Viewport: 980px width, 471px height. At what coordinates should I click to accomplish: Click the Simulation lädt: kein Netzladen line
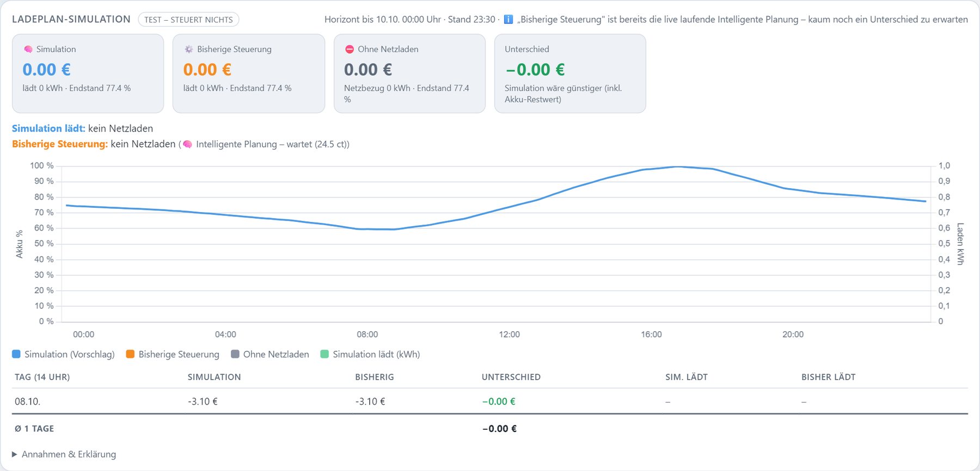83,128
